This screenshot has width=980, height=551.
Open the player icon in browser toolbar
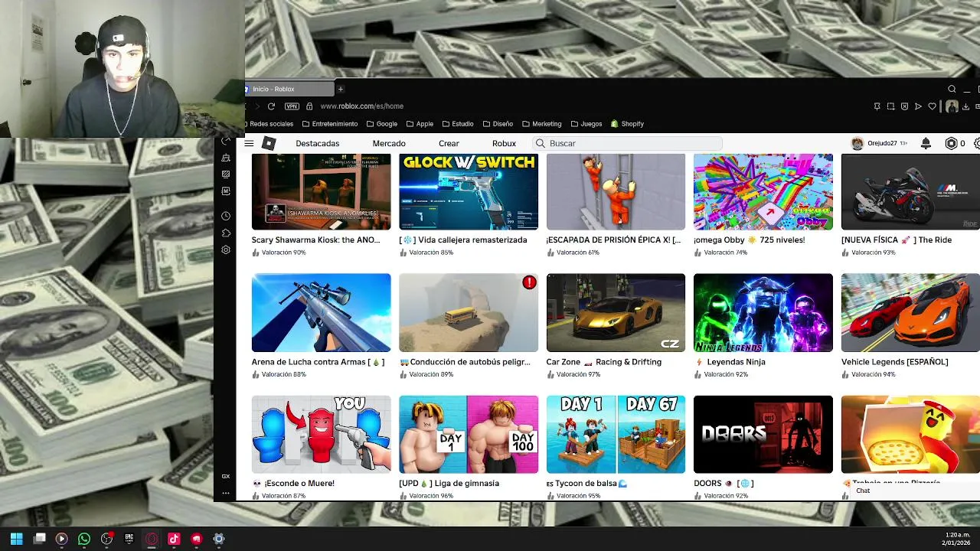[x=918, y=106]
